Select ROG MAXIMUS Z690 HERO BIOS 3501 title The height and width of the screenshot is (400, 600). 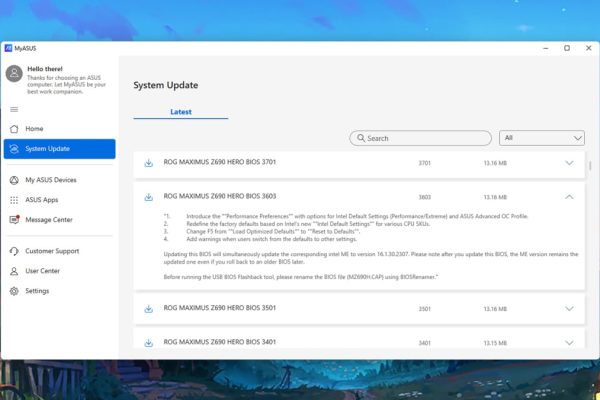point(220,308)
